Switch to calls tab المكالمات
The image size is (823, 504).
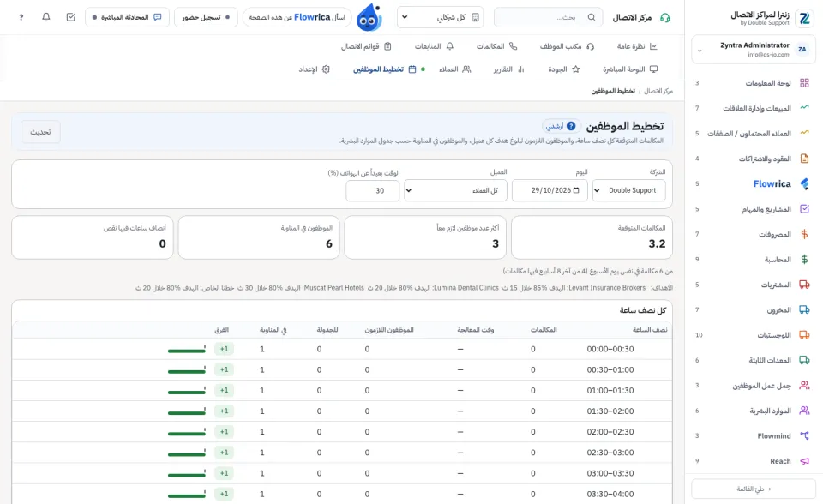pyautogui.click(x=496, y=46)
